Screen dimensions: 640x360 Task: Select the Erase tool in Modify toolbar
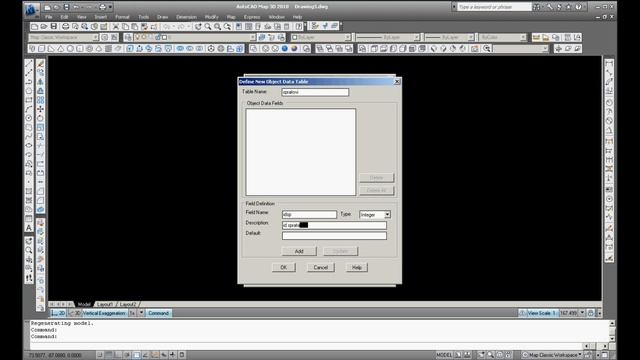coord(40,64)
